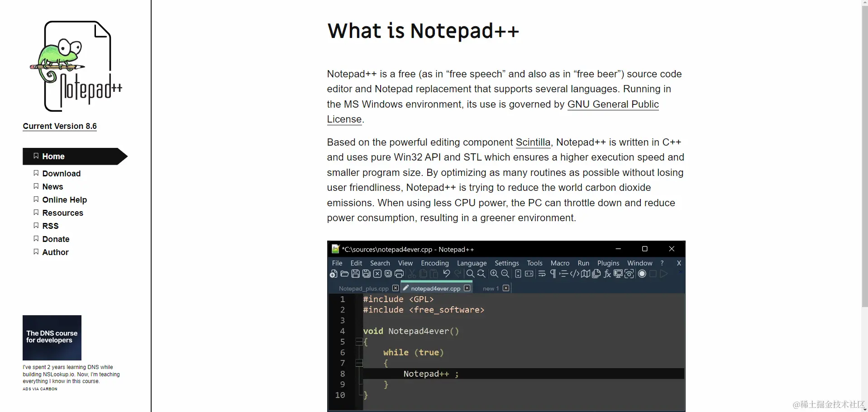Open the Settings menu

pyautogui.click(x=507, y=263)
